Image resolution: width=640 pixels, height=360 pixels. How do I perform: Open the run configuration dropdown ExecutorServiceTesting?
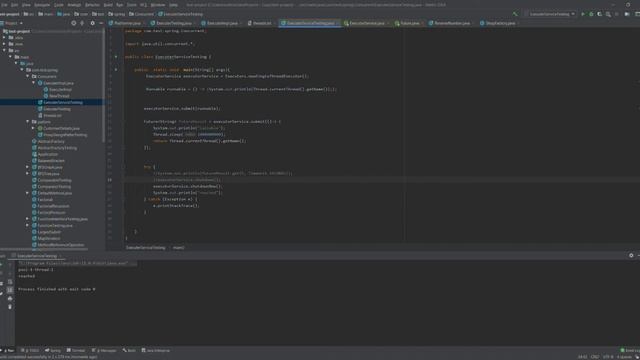pos(551,14)
